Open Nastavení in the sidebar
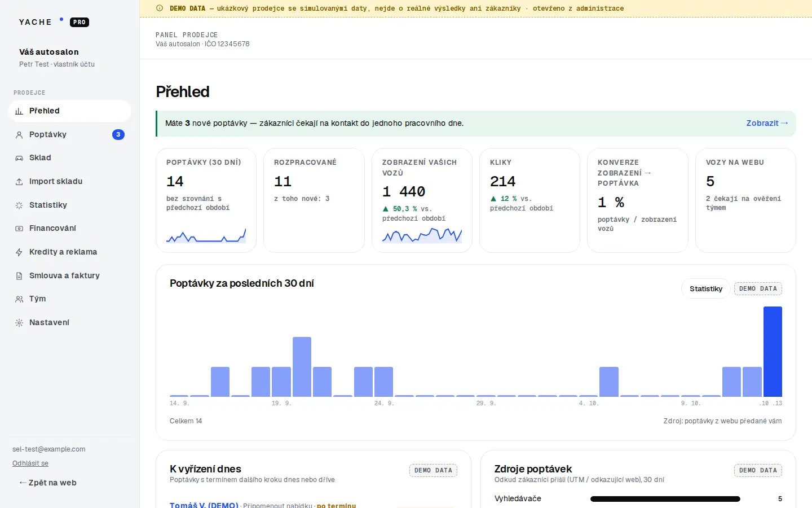Screen dimensions: 812x508 [70, 323]
